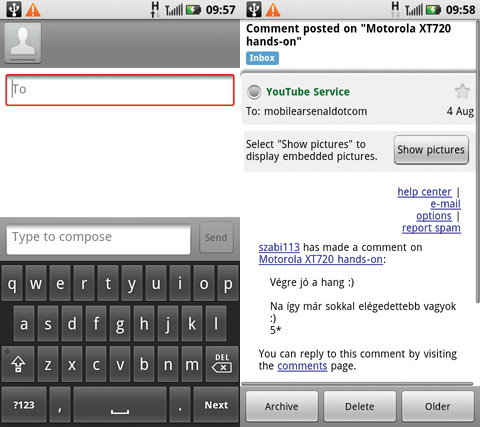Tap the Inbox label tag
The width and height of the screenshot is (480, 427).
pos(262,58)
